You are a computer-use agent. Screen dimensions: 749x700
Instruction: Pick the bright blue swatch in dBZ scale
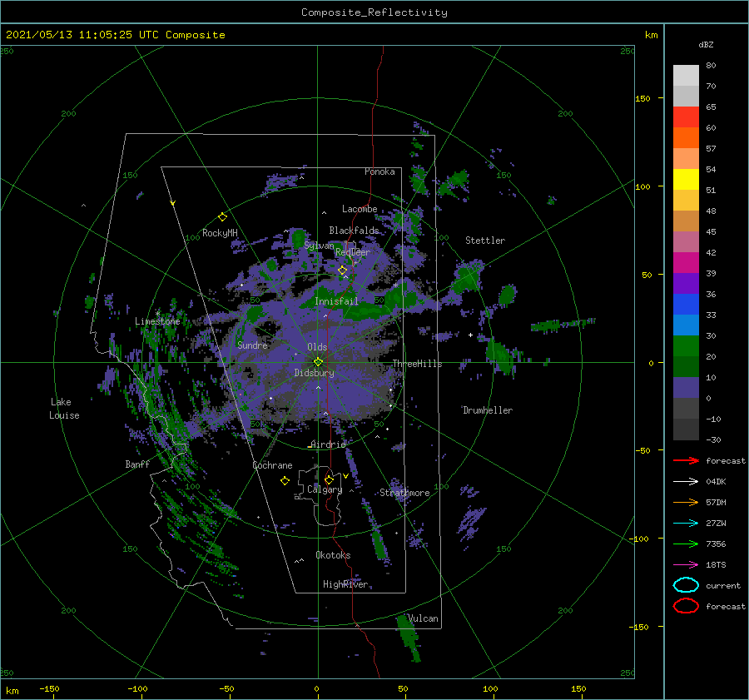pyautogui.click(x=686, y=304)
